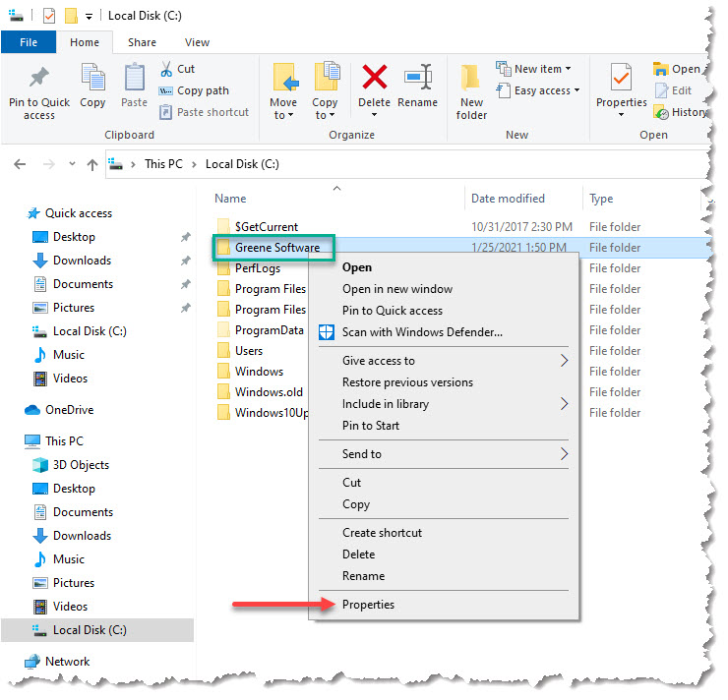728x700 pixels.
Task: Select Properties from the context menu
Action: pyautogui.click(x=368, y=605)
